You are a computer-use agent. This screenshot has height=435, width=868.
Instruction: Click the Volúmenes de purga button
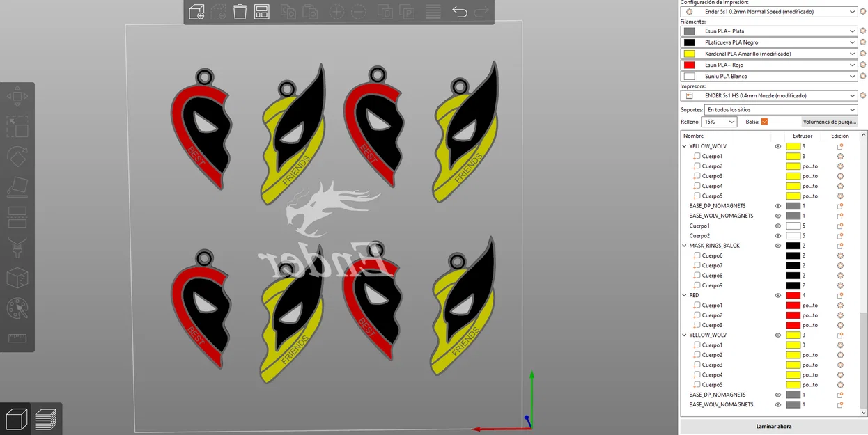(x=829, y=122)
